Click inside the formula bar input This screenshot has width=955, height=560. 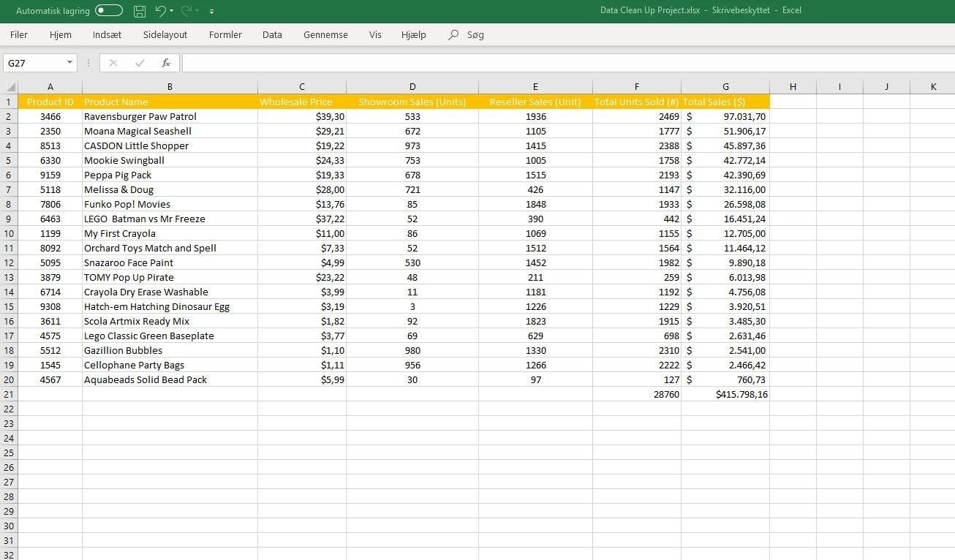click(567, 63)
